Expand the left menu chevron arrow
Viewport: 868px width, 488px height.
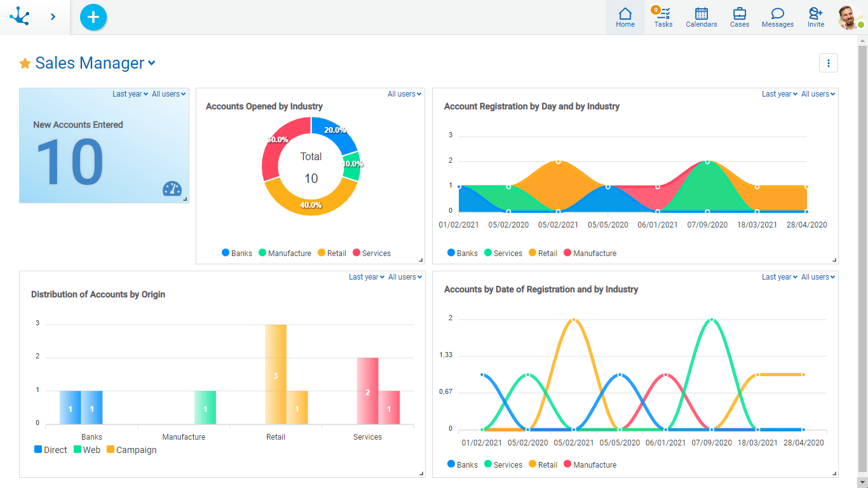[x=53, y=17]
